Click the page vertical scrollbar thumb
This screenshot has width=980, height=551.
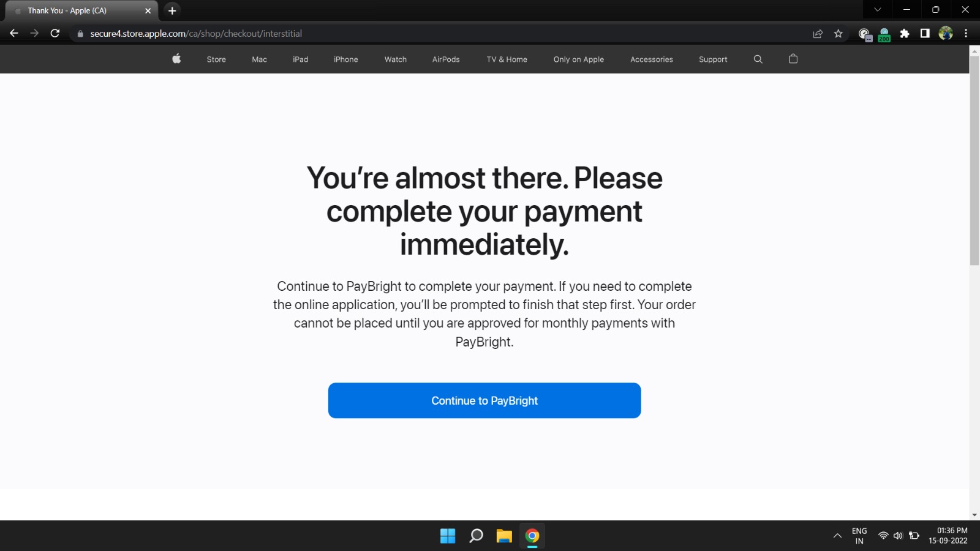coord(974,161)
